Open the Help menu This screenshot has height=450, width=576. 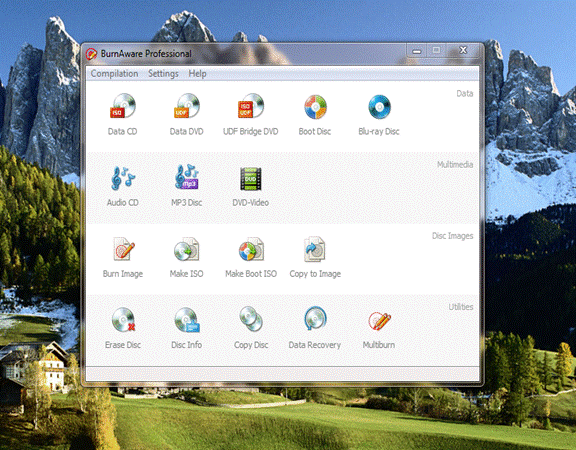197,73
